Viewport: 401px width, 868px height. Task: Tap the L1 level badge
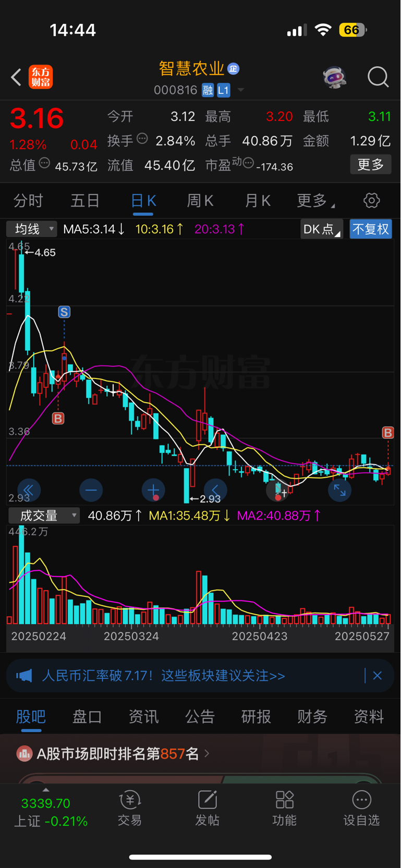coord(223,90)
